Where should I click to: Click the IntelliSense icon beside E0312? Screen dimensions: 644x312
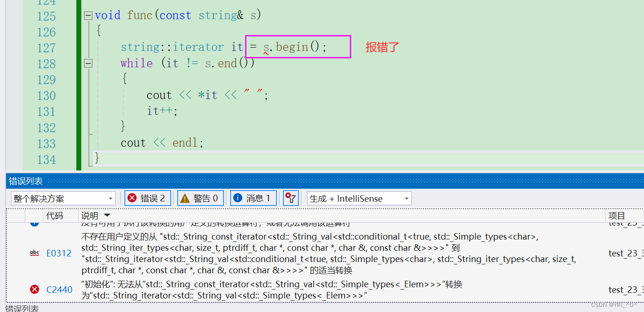35,253
